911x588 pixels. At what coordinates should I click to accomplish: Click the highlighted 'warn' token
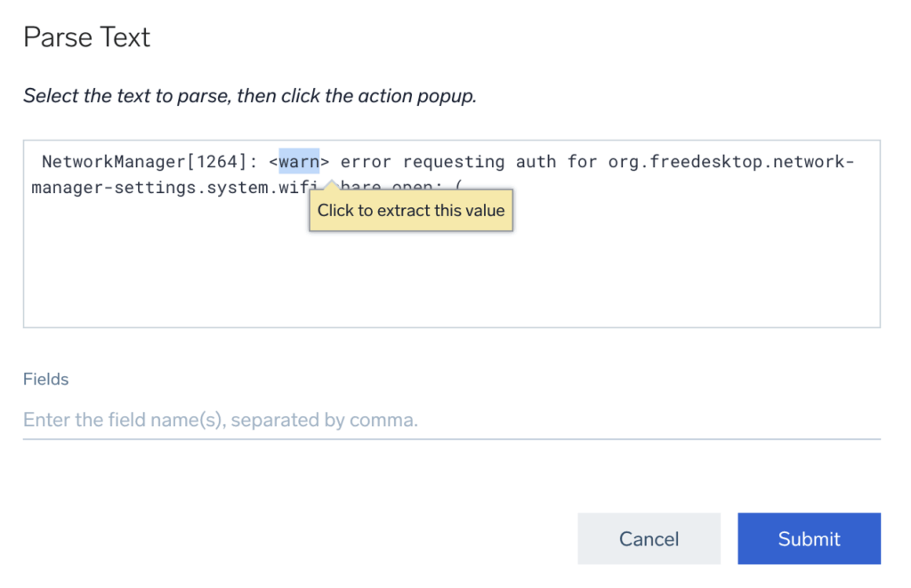pyautogui.click(x=300, y=161)
